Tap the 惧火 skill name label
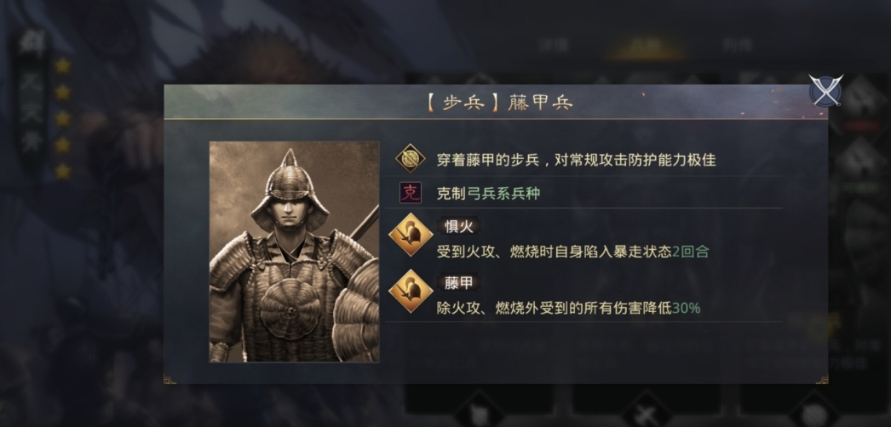 459,226
